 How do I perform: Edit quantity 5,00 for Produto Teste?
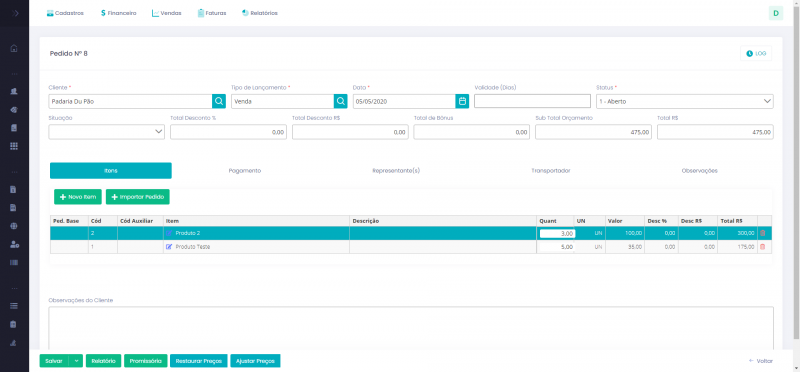[557, 246]
